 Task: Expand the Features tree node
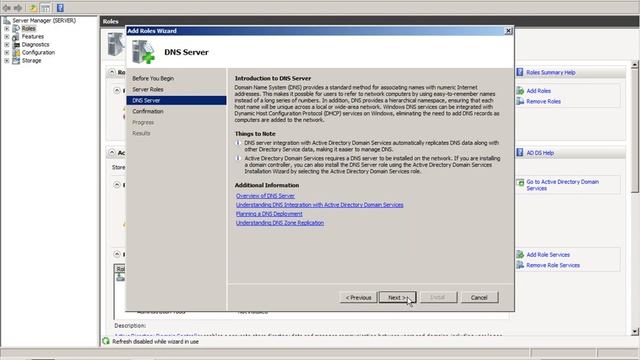point(7,37)
